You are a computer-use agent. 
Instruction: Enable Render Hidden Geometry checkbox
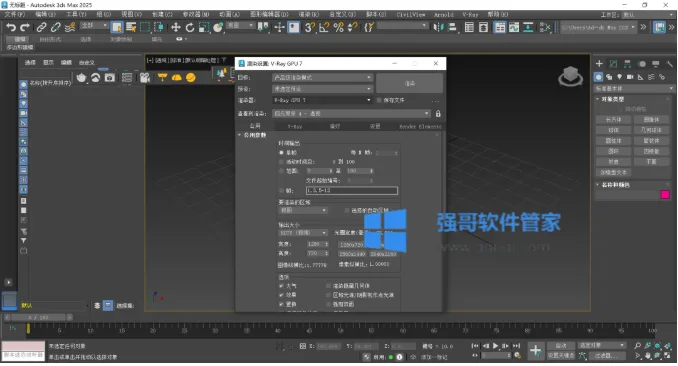click(x=328, y=286)
